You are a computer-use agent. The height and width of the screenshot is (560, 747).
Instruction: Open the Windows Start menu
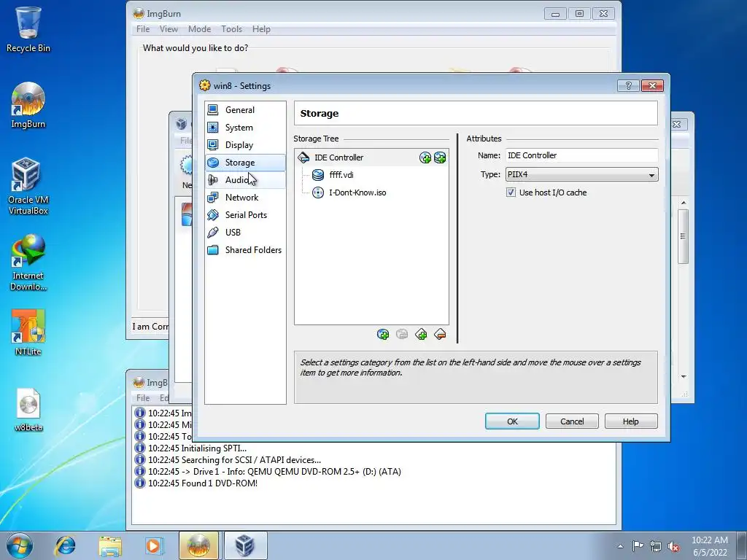tap(20, 545)
